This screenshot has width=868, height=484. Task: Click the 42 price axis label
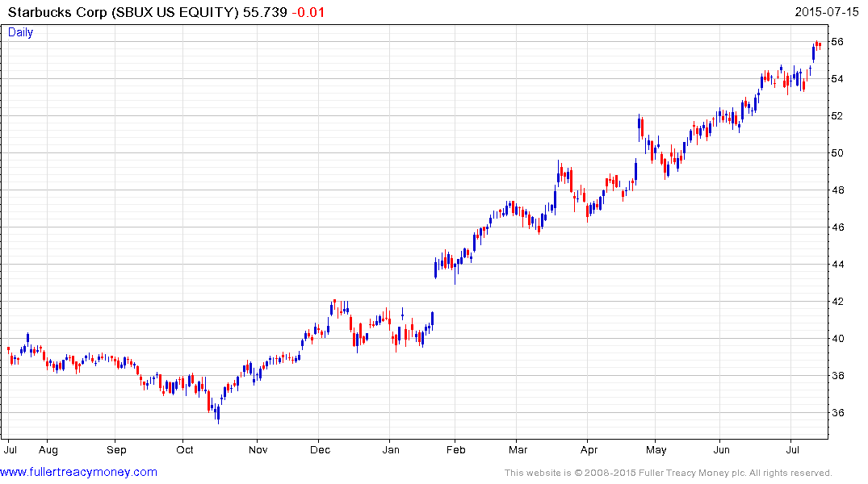[x=837, y=302]
